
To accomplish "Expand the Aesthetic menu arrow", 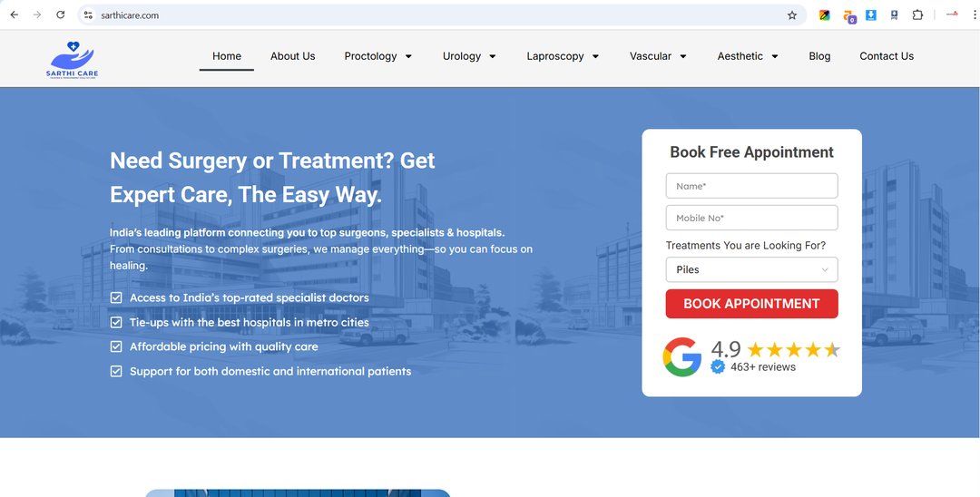I will click(774, 56).
